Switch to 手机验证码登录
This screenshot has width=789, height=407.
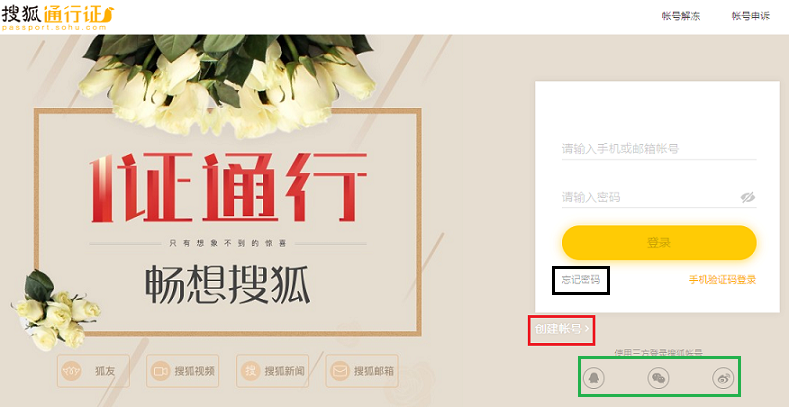point(722,280)
